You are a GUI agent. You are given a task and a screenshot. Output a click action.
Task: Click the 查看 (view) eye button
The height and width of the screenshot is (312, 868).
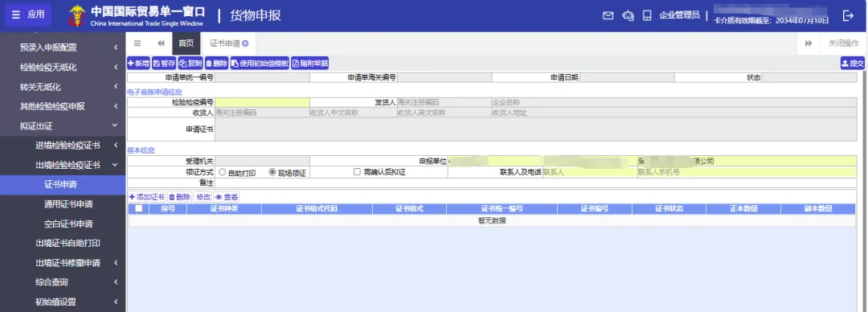coord(227,197)
